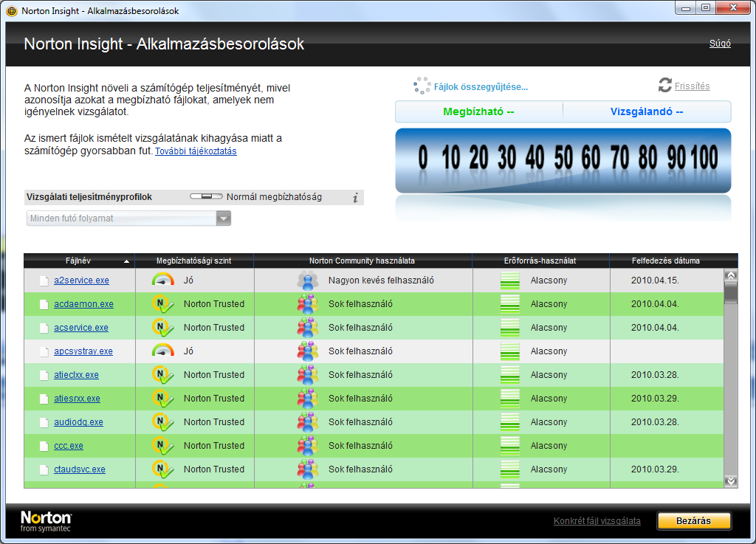
Task: Click the info icon in the profile bar
Action: pyautogui.click(x=355, y=198)
